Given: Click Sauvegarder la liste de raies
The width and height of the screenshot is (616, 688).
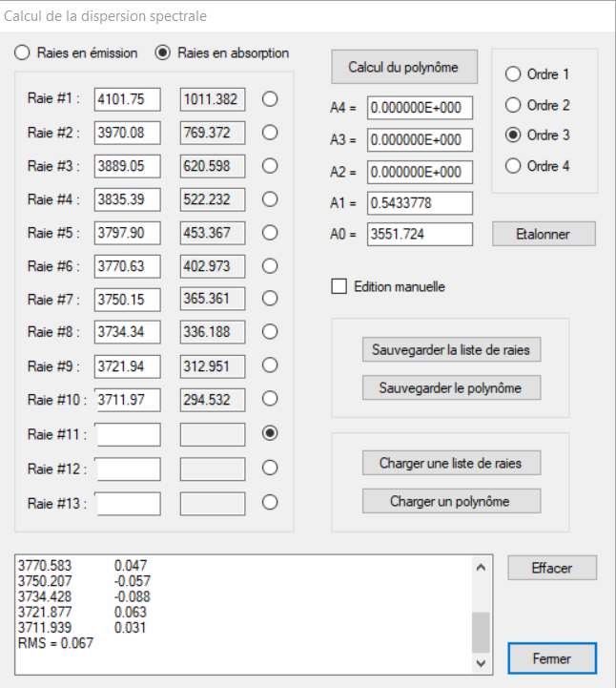Looking at the screenshot, I should tap(451, 350).
